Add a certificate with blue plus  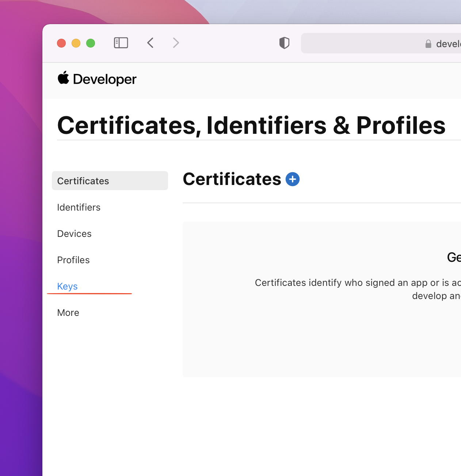pos(293,179)
